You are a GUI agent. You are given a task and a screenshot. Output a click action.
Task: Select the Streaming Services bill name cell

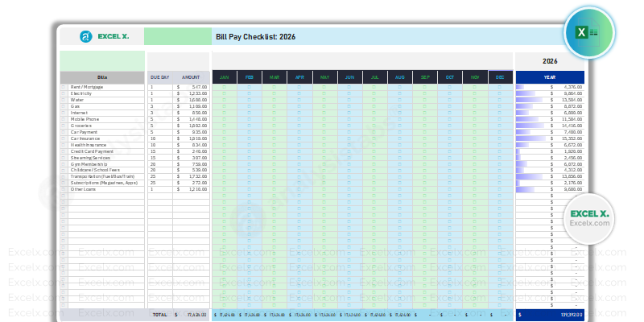(x=102, y=157)
